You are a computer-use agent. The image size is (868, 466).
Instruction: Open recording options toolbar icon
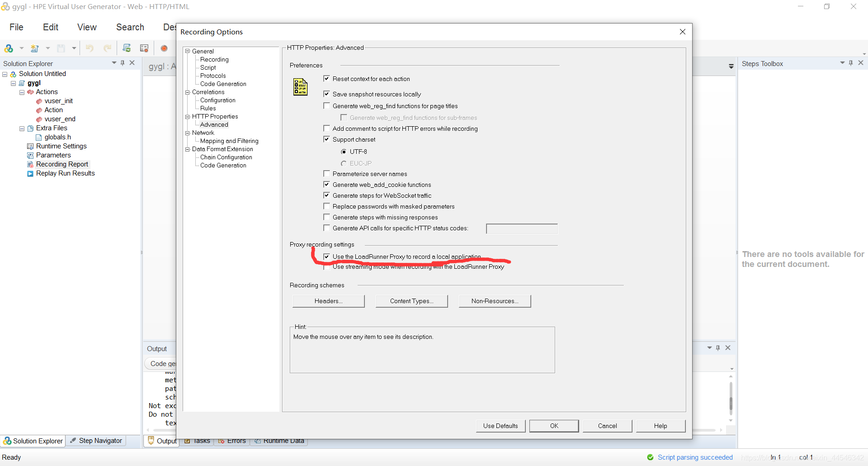144,48
